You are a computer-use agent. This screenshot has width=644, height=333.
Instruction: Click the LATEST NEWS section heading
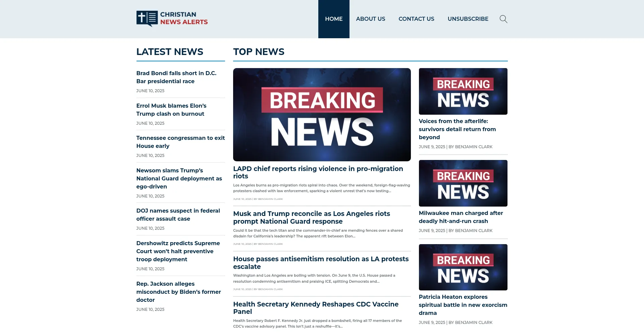point(170,52)
